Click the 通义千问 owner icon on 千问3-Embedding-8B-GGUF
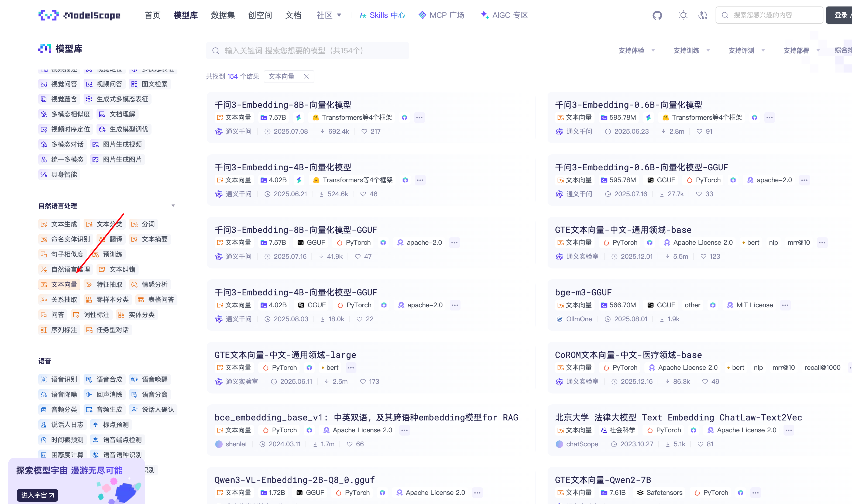The image size is (852, 504). pos(219,256)
